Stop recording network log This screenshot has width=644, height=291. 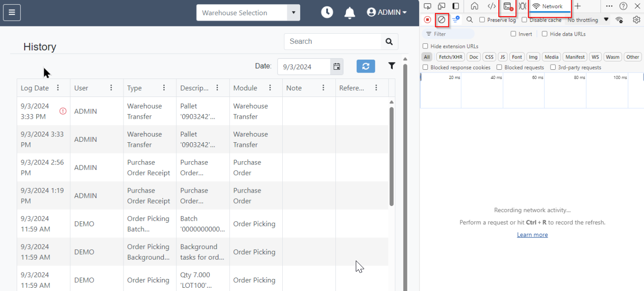(427, 20)
